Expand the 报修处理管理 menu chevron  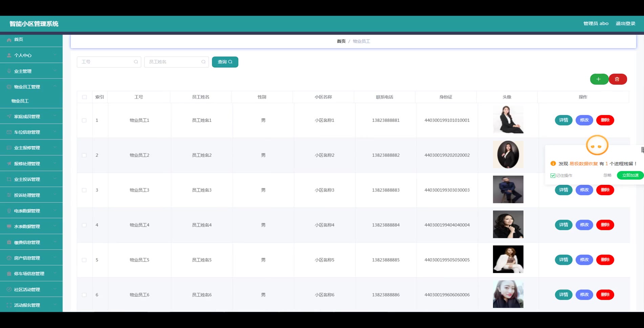coord(55,163)
